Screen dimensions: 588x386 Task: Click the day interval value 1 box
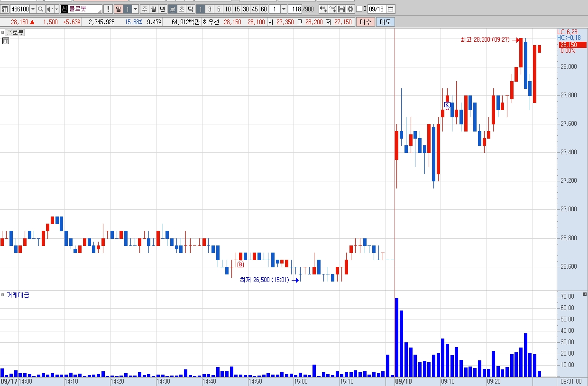tap(127, 9)
